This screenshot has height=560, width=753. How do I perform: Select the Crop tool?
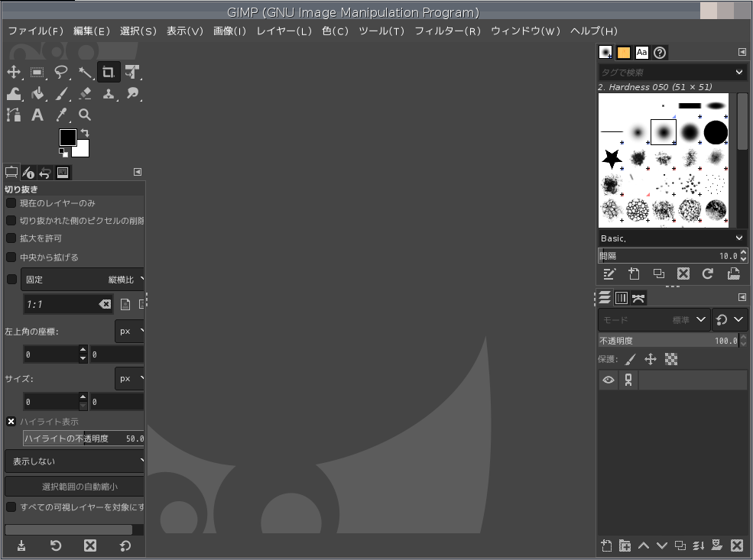(109, 73)
